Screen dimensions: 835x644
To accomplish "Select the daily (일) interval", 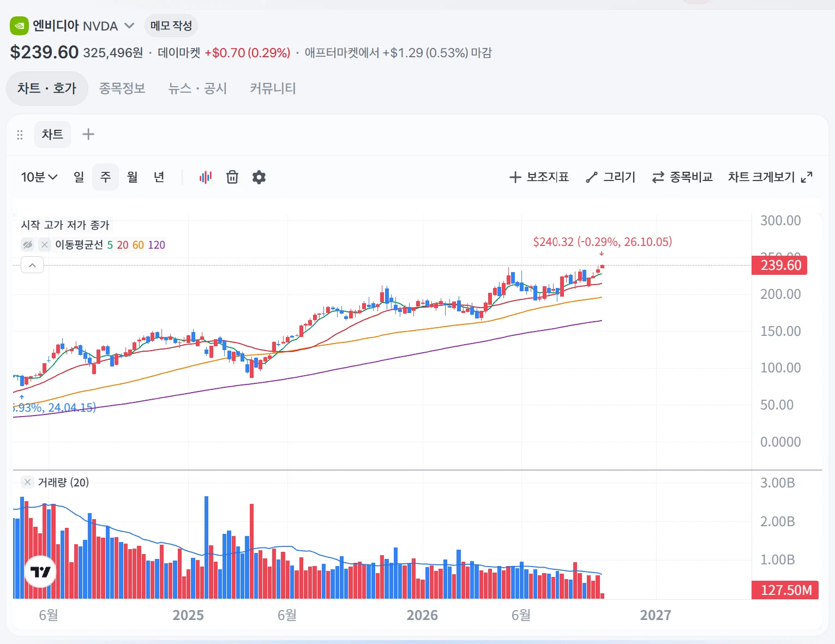I will click(79, 177).
